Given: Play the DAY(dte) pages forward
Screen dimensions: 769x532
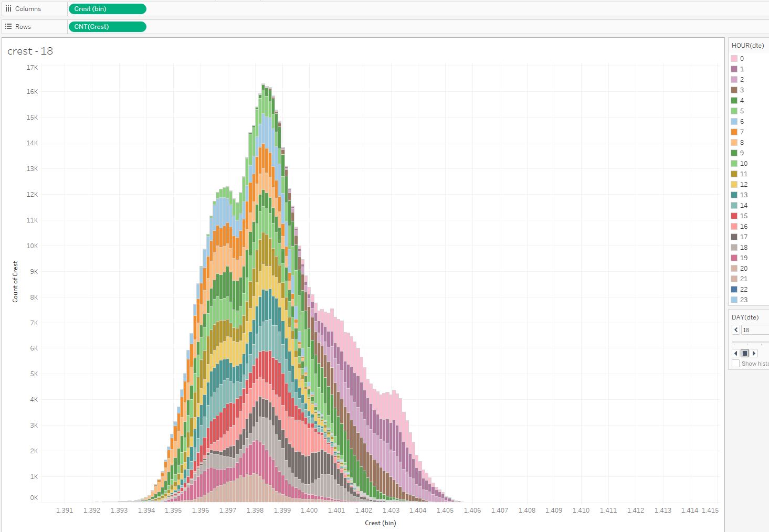Looking at the screenshot, I should click(x=754, y=353).
